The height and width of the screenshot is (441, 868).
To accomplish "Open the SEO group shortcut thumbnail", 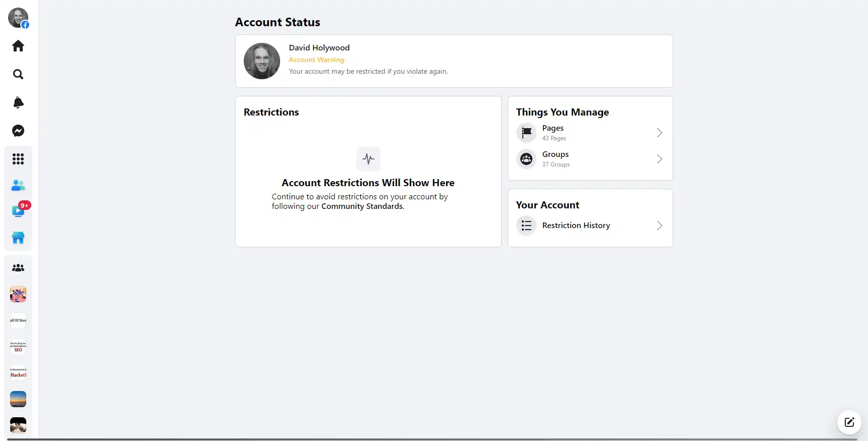I will coord(18,347).
